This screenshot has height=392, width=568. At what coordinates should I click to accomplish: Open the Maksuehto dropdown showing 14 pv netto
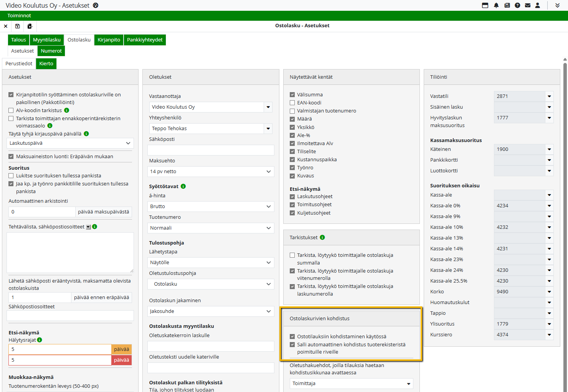click(211, 172)
